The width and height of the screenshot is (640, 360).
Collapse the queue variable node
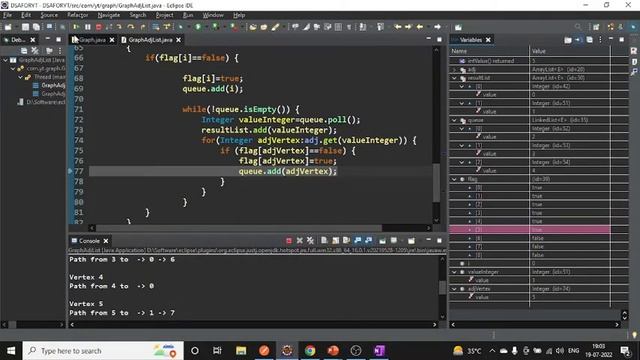[x=454, y=120]
